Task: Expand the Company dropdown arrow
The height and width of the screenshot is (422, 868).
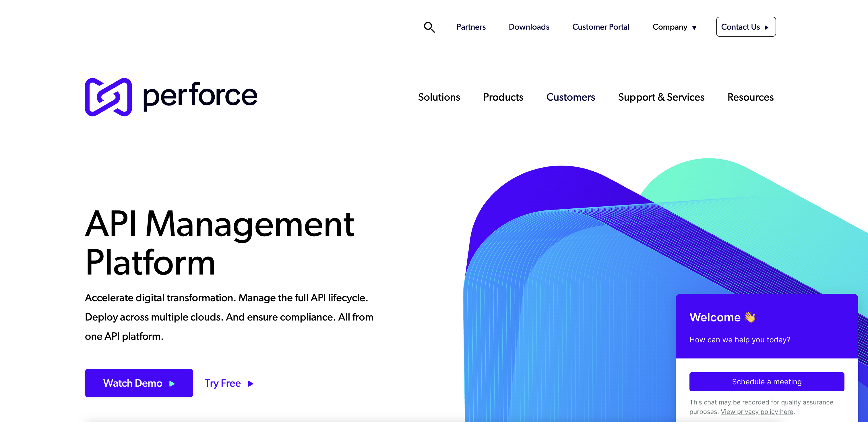Action: point(694,28)
